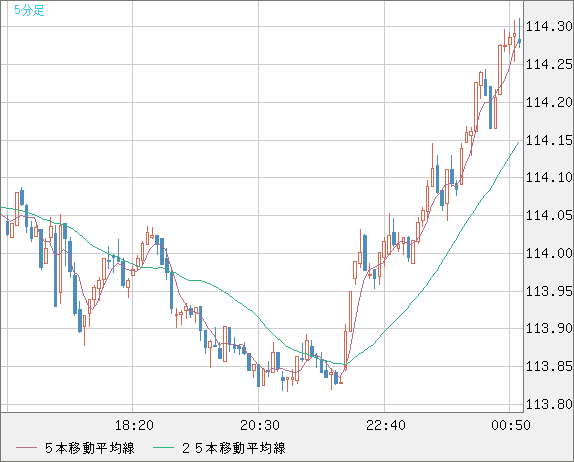Select the 113.90 price axis label
The image size is (574, 462).
pyautogui.click(x=549, y=328)
